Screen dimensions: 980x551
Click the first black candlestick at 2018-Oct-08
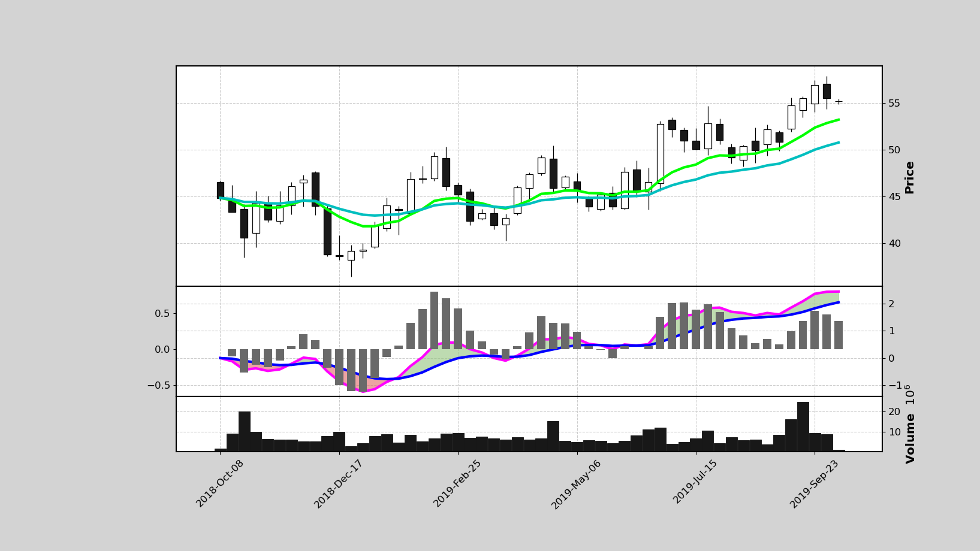(221, 190)
